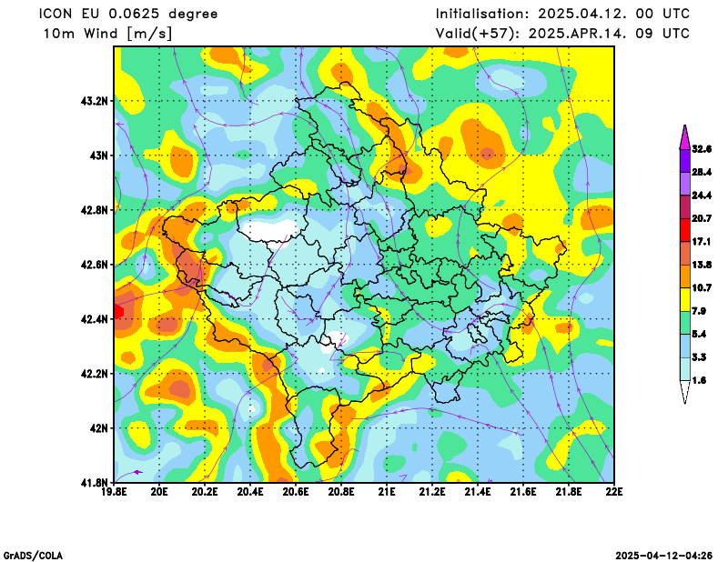Click the red wind maximum near 42.4N on the map's left edge
Screen dimensions: 728x562
coord(118,311)
